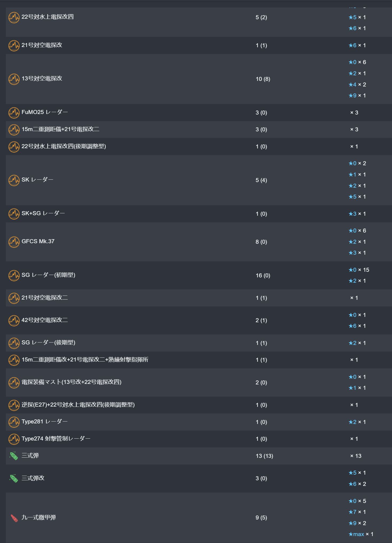Click the ★0 × 15 entry for SG レーダー(初期型)
392x543 pixels.
click(x=359, y=270)
